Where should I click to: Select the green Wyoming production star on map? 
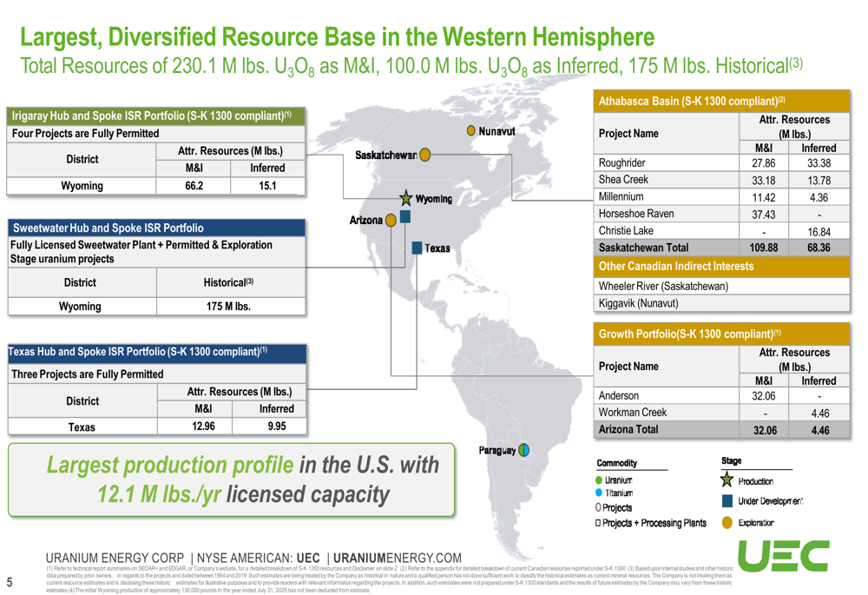coord(406,198)
